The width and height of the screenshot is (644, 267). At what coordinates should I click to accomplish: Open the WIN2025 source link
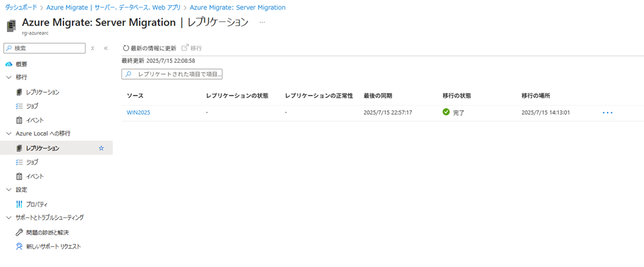coord(138,113)
